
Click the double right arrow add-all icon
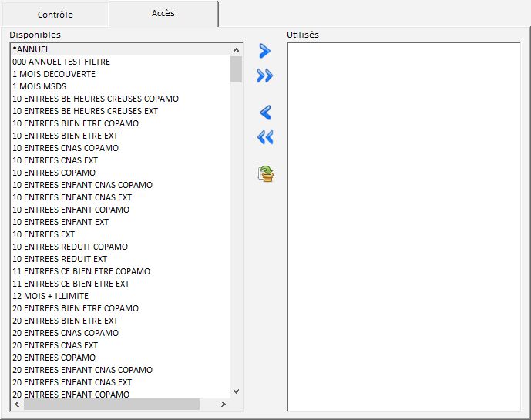tap(265, 76)
